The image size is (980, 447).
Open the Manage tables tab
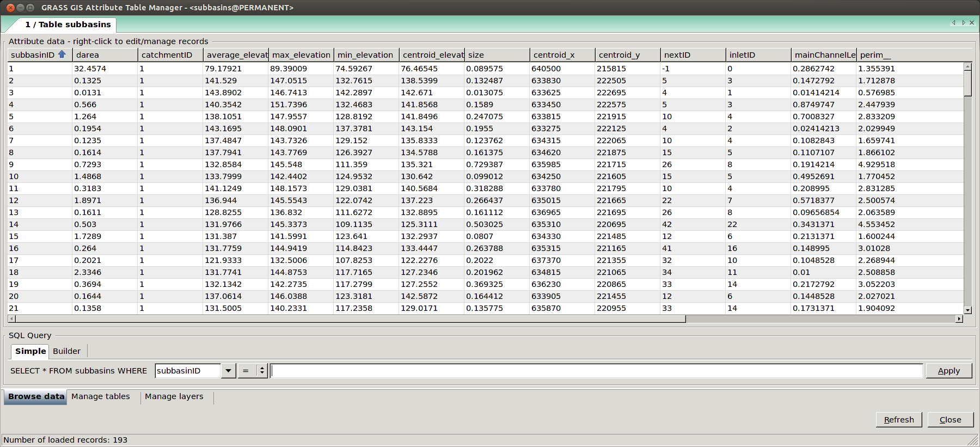click(x=100, y=396)
